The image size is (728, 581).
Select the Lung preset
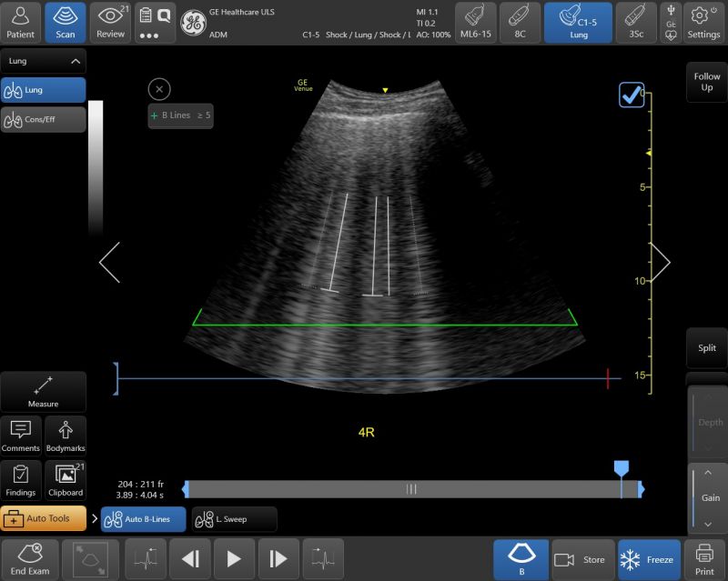coord(43,90)
